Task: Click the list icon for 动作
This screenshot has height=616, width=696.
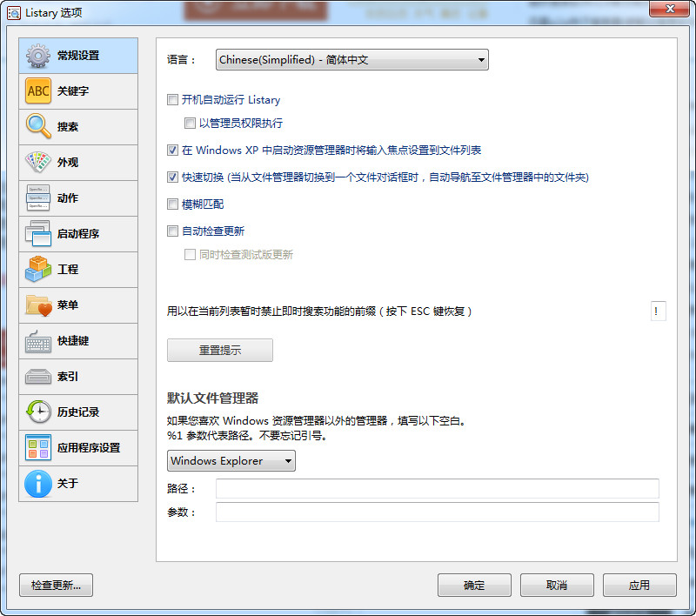Action: tap(38, 198)
